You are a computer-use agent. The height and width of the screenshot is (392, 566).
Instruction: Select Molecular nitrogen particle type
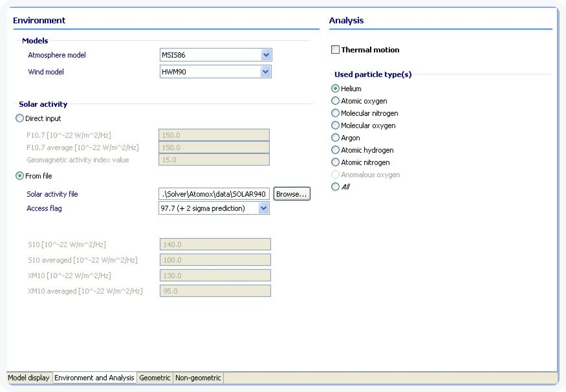coord(335,113)
